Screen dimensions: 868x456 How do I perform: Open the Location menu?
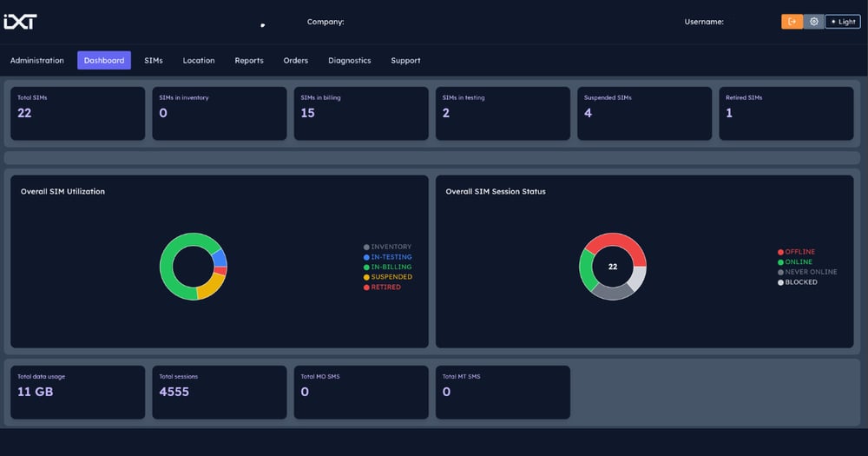tap(199, 61)
